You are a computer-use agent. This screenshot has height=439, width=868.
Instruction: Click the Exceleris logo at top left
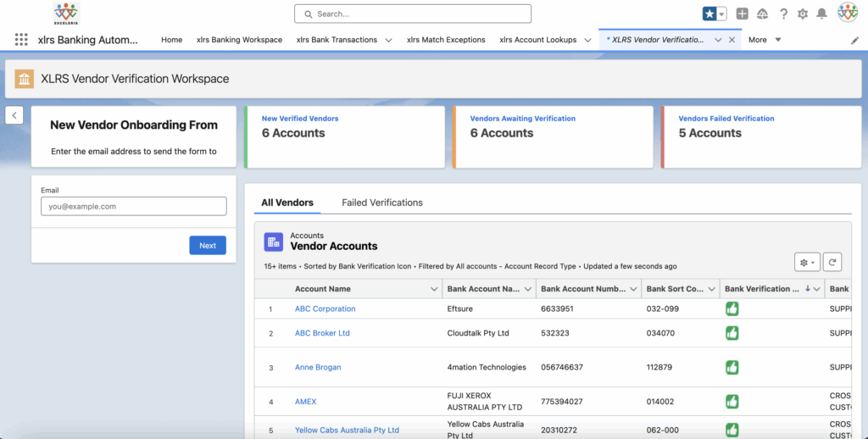[x=66, y=14]
